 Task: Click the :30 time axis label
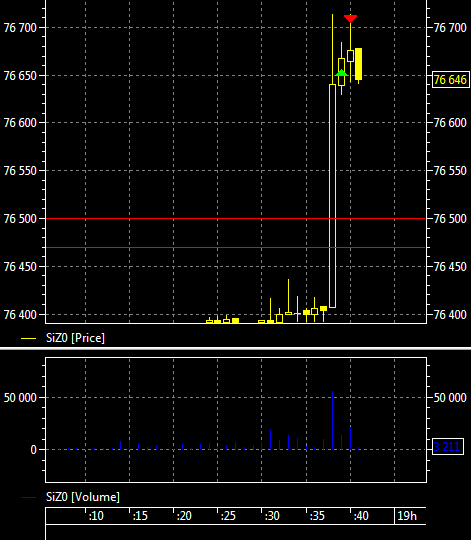tap(272, 516)
